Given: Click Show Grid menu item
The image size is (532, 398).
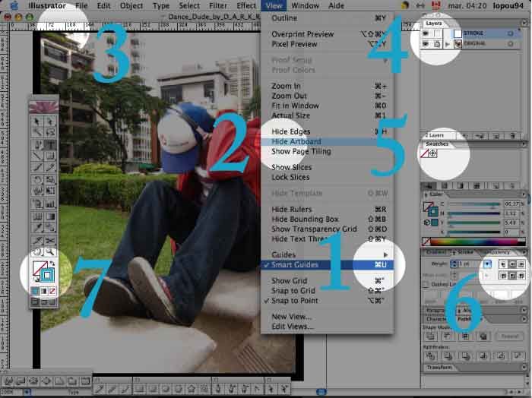Looking at the screenshot, I should 327,281.
